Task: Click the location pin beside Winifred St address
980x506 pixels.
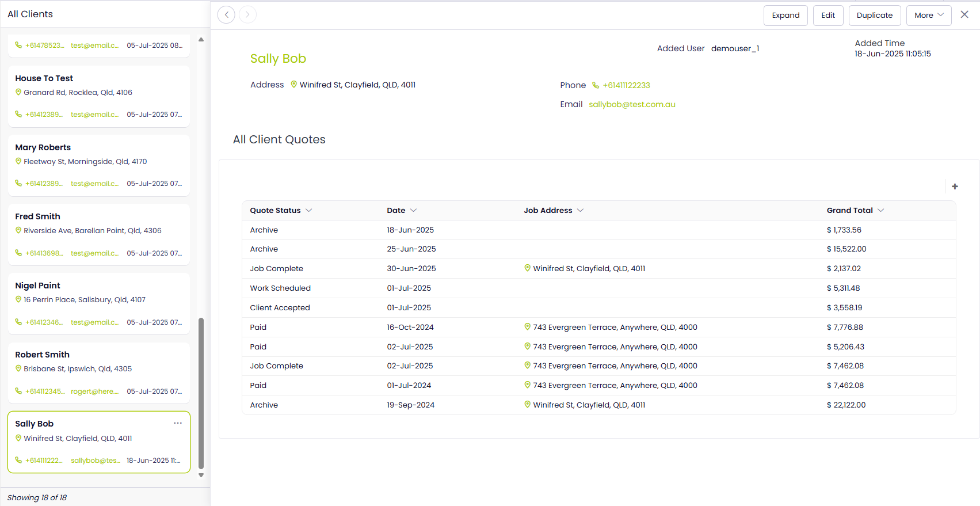Action: click(294, 85)
